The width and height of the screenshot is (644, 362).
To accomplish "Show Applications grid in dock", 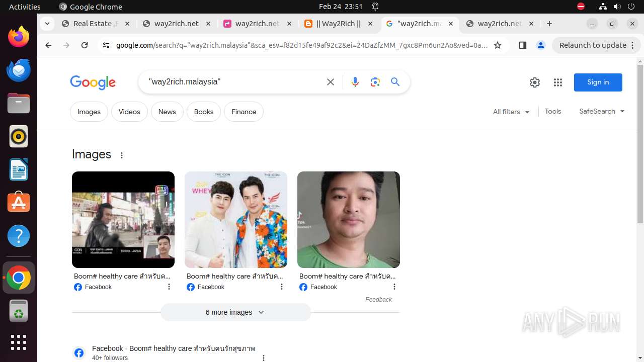I will [x=19, y=342].
